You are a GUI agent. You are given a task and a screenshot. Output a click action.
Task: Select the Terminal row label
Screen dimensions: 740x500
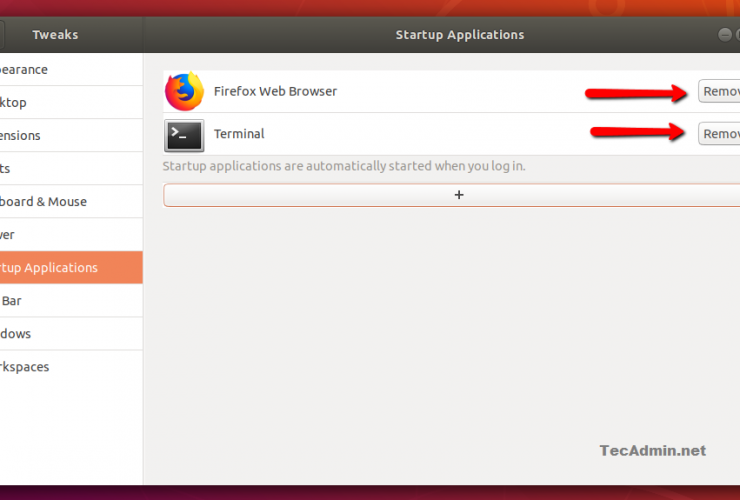[x=239, y=134]
